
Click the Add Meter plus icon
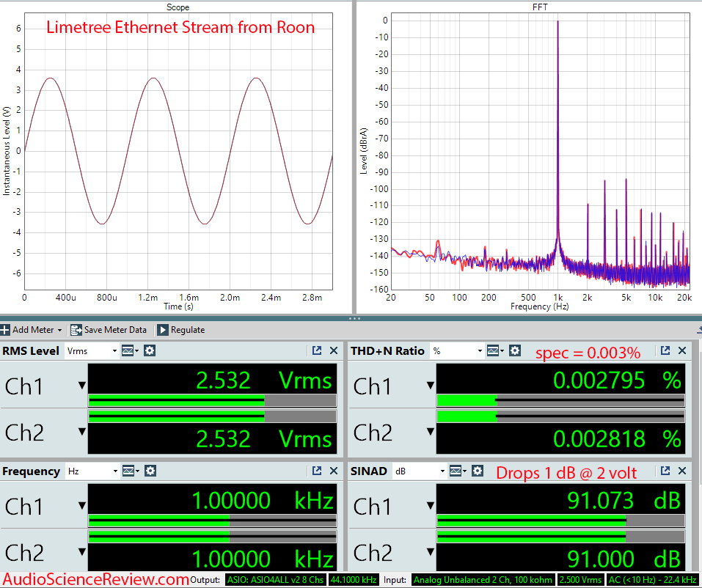point(5,330)
